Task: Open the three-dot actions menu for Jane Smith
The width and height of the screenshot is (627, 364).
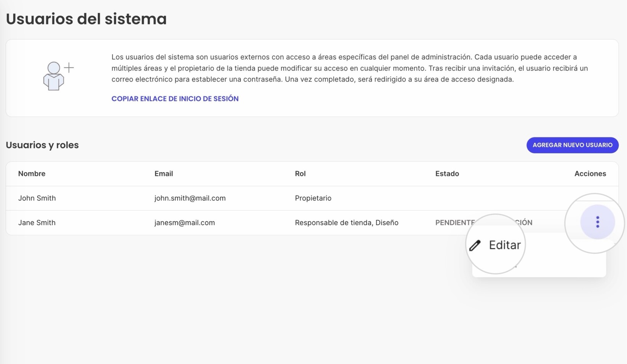Action: point(597,222)
